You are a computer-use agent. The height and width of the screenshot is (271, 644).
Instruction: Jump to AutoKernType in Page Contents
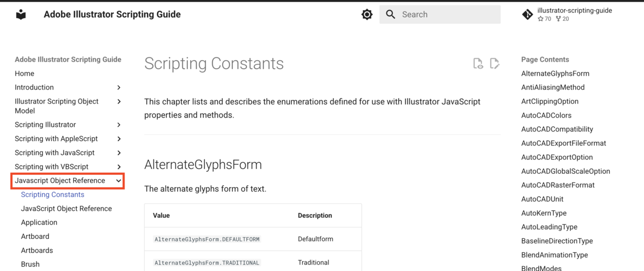(544, 213)
